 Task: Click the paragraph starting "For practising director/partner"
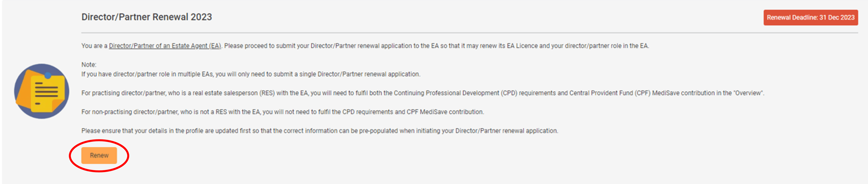point(423,93)
